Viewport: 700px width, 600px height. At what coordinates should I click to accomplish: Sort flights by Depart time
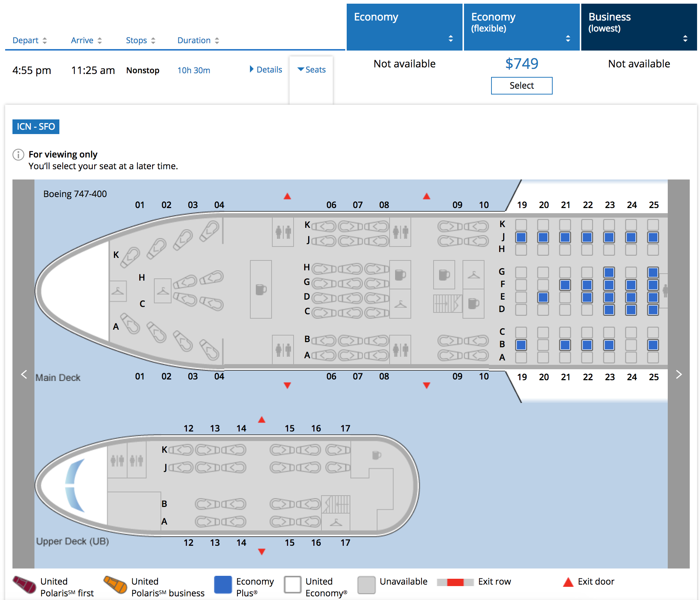[x=30, y=40]
